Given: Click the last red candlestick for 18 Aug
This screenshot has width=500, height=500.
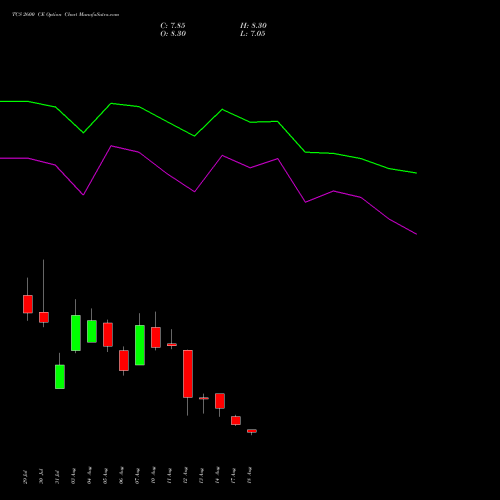Looking at the screenshot, I should coord(252,431).
